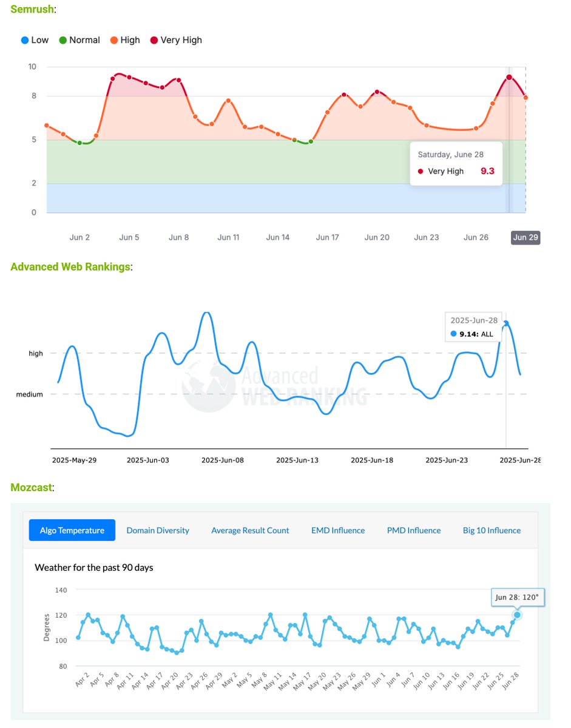Screen dimensions: 571x728
Task: Switch to Average Result Count tab
Action: [250, 530]
